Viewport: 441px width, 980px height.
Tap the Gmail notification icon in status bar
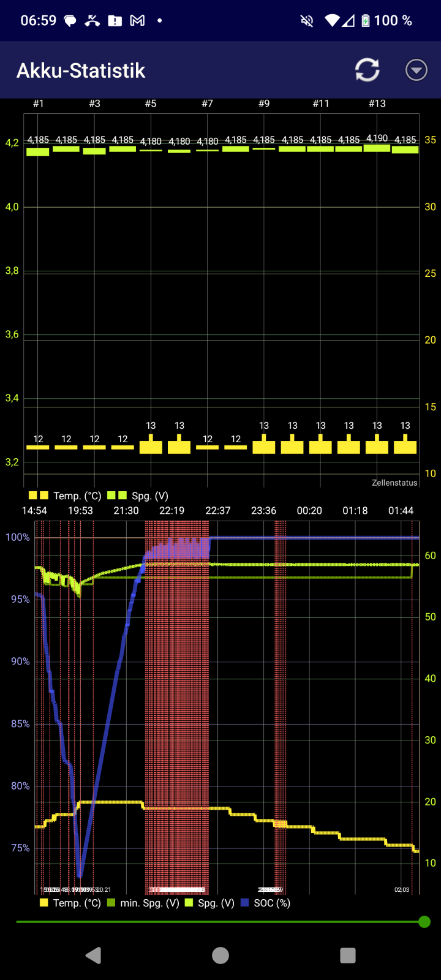click(138, 21)
